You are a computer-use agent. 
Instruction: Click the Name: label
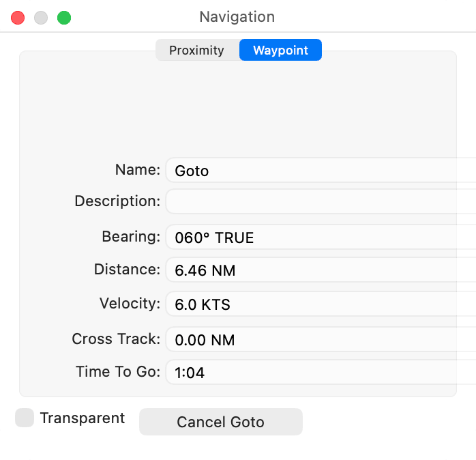pos(138,169)
